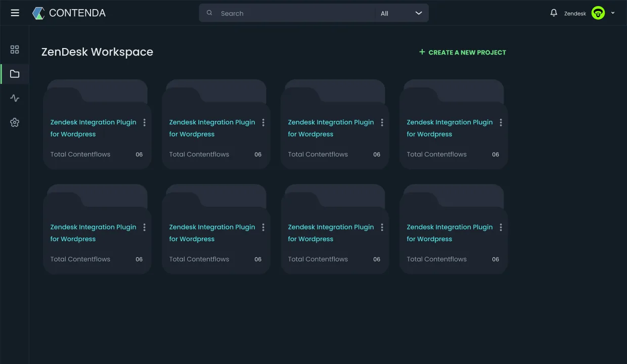Viewport: 627px width, 364px height.
Task: Click the green Zendesk profile avatar
Action: pyautogui.click(x=598, y=13)
